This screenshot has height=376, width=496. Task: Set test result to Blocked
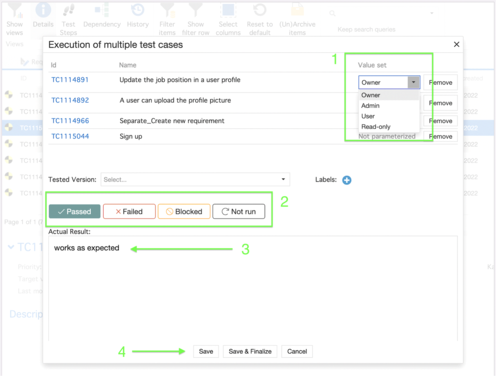[184, 211]
